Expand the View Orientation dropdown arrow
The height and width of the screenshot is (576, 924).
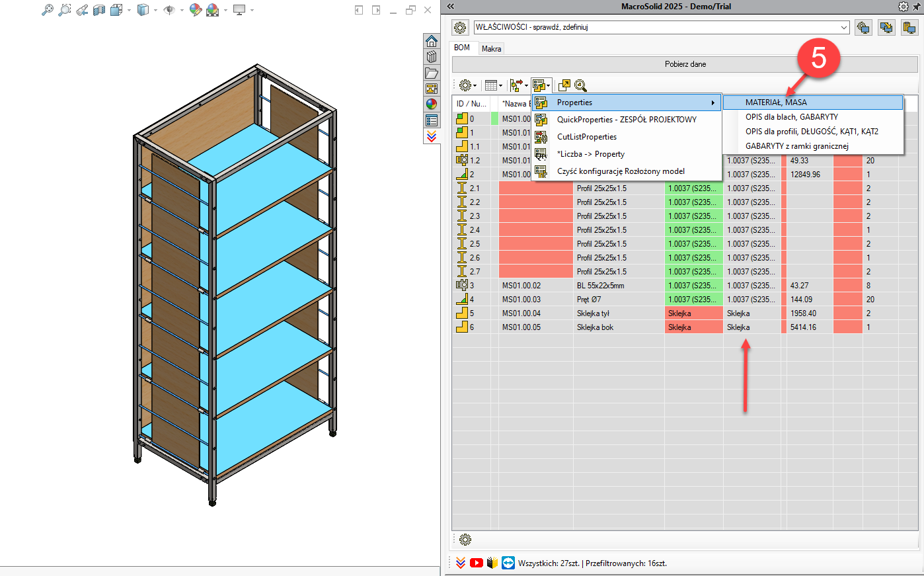[x=129, y=11]
